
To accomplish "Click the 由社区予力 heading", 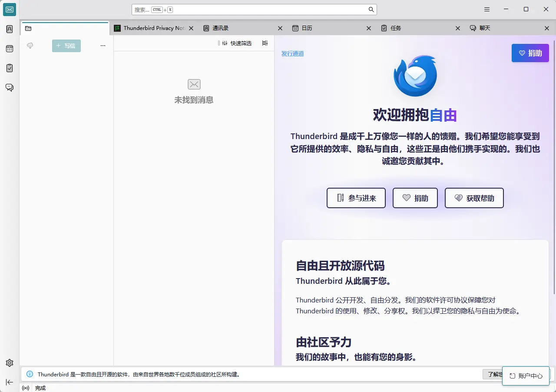I will 324,342.
